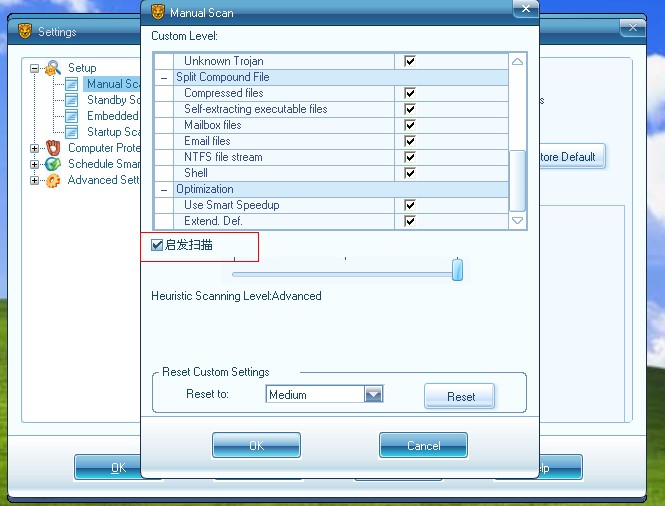Screen dimensions: 665x506
Task: Select Manual Scan in settings tree
Action: point(113,84)
